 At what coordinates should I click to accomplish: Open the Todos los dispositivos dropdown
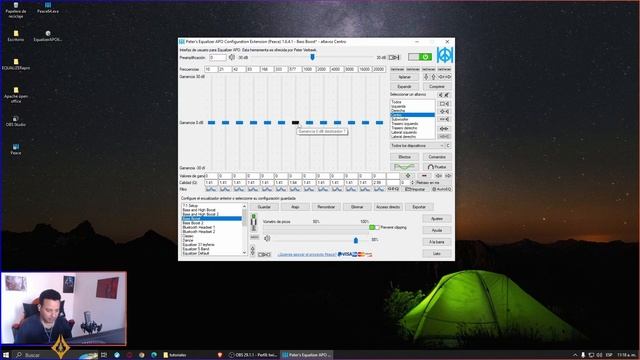click(x=417, y=146)
